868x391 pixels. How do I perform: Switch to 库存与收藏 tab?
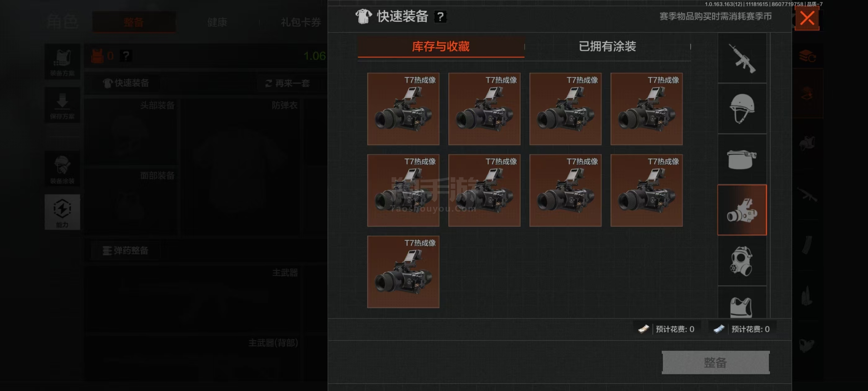(441, 46)
